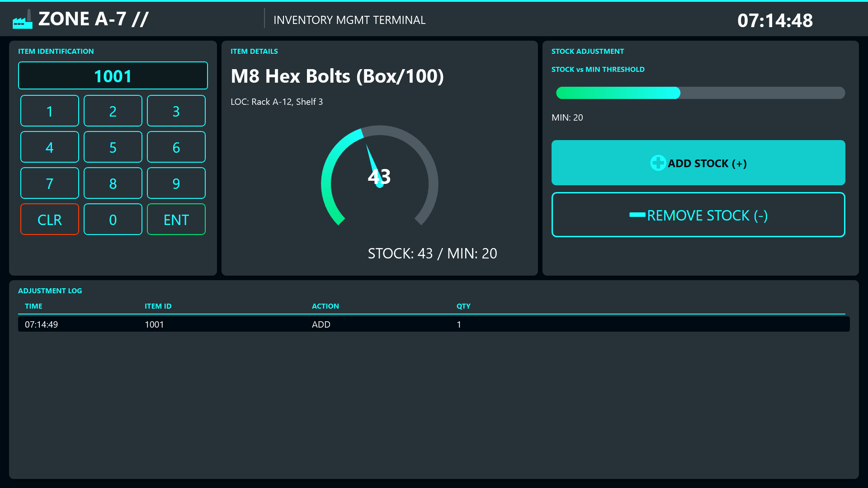Click the factory logo icon
868x488 pixels.
[x=22, y=19]
